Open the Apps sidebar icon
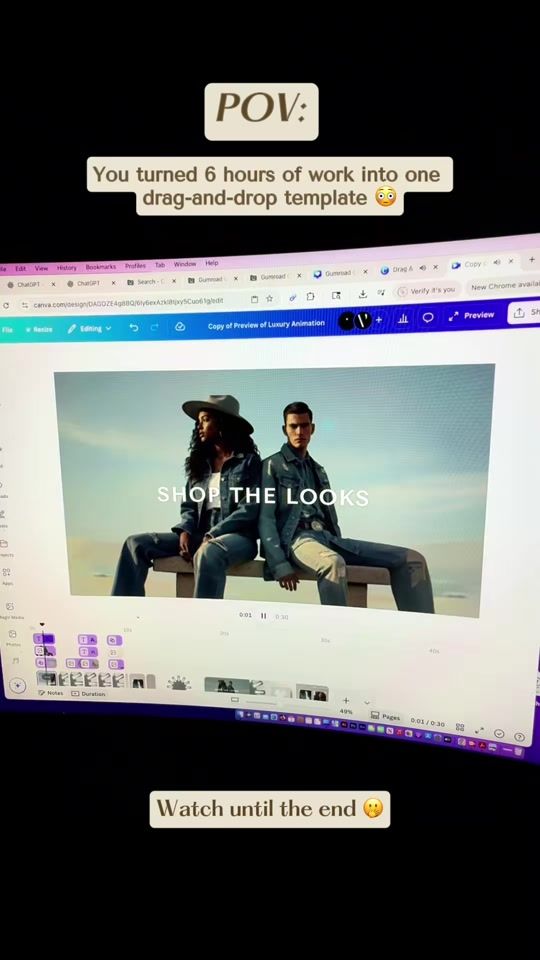 pos(6,572)
